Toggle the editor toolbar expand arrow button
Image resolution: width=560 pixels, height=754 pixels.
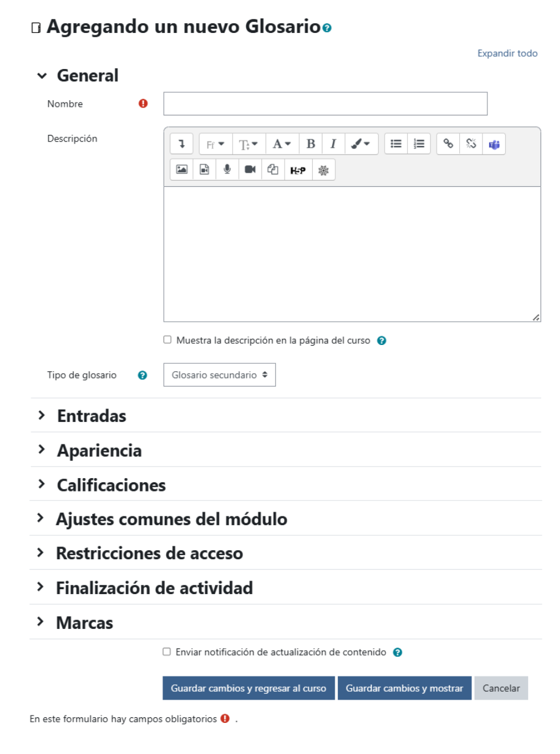(x=181, y=144)
